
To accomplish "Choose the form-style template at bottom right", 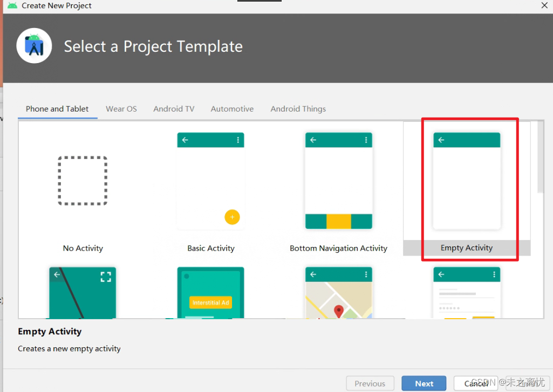I will click(x=467, y=293).
